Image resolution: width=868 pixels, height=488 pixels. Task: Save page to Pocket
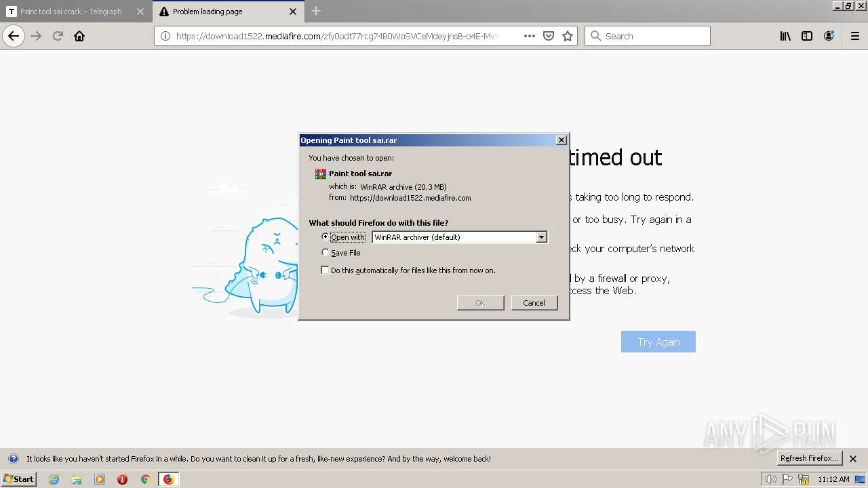pyautogui.click(x=549, y=36)
